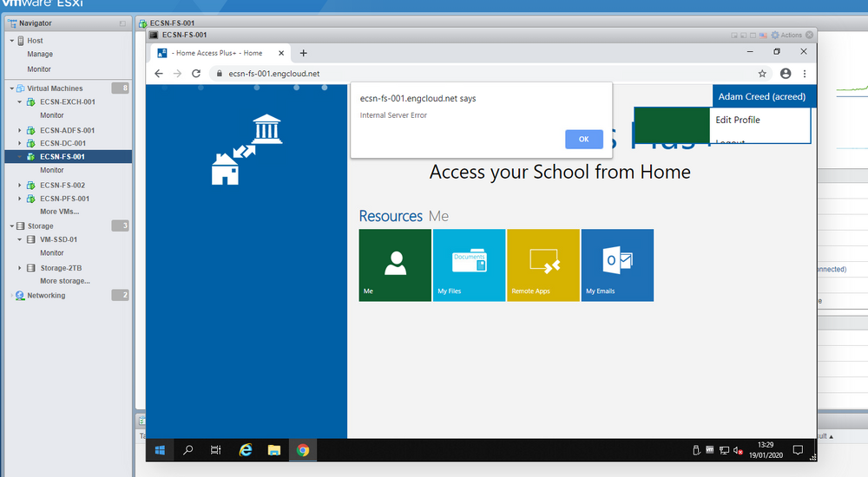Collapse the Host tree node
868x477 pixels.
click(11, 41)
